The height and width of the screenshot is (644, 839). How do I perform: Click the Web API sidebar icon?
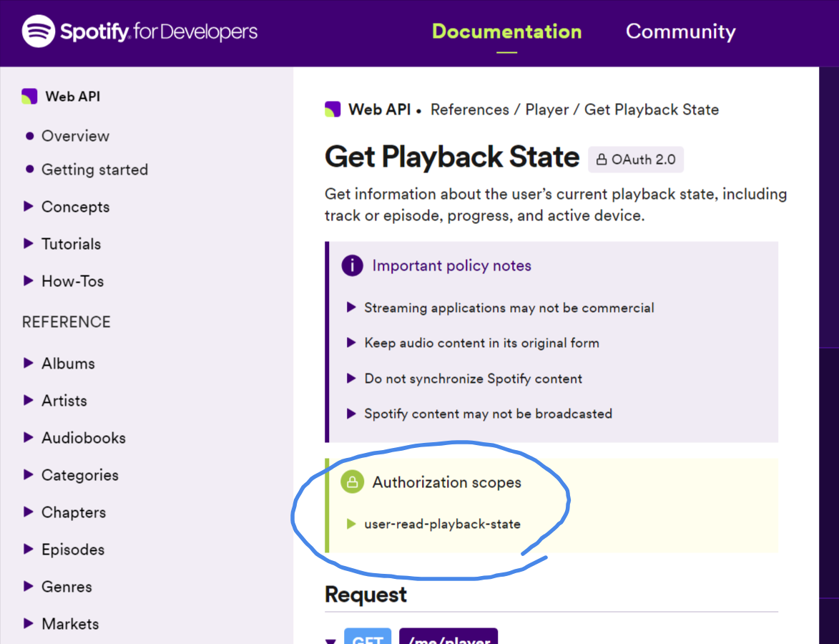click(x=29, y=97)
